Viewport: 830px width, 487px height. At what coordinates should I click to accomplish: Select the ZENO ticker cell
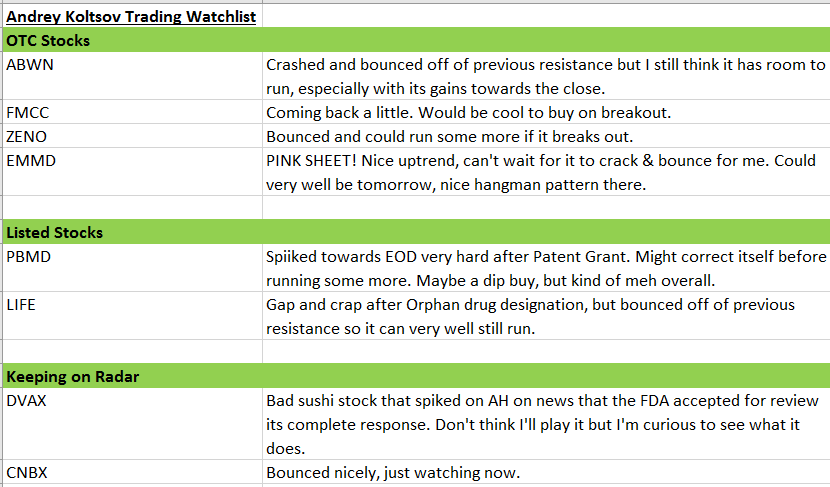pyautogui.click(x=130, y=136)
